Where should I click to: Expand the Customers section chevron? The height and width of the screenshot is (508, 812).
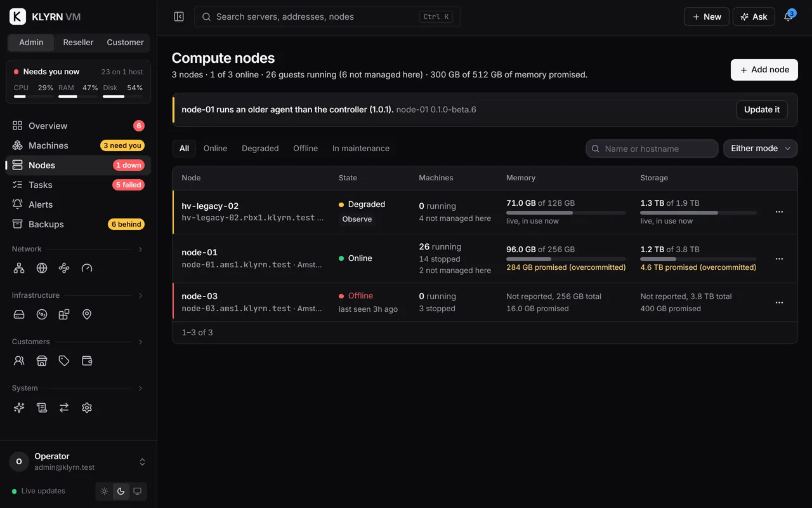click(140, 342)
